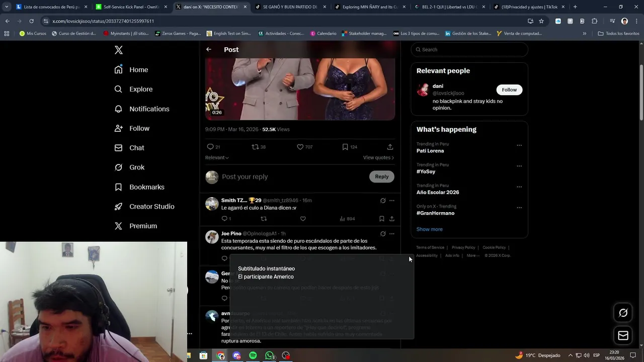Open Año Escolar 2026 trend
Image resolution: width=644 pixels, height=362 pixels.
tap(438, 193)
